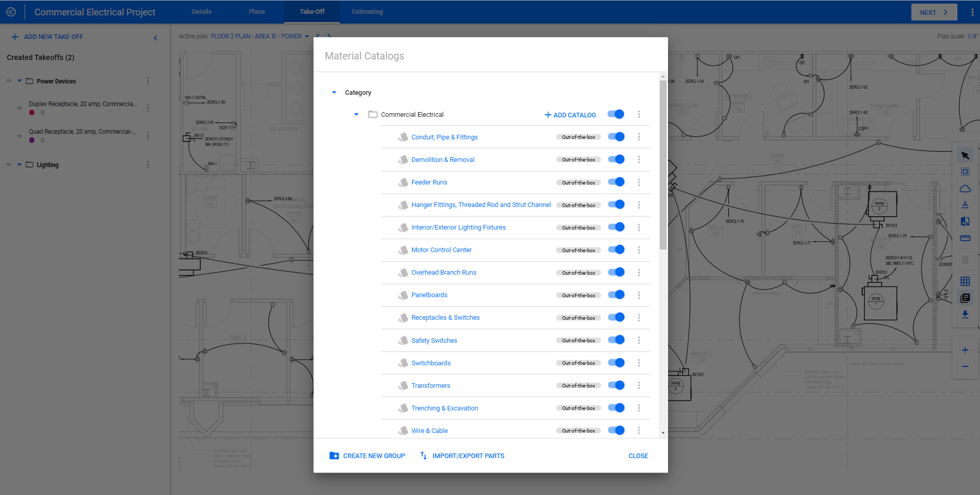Disable the Feeder Runs catalog toggle

tap(616, 182)
